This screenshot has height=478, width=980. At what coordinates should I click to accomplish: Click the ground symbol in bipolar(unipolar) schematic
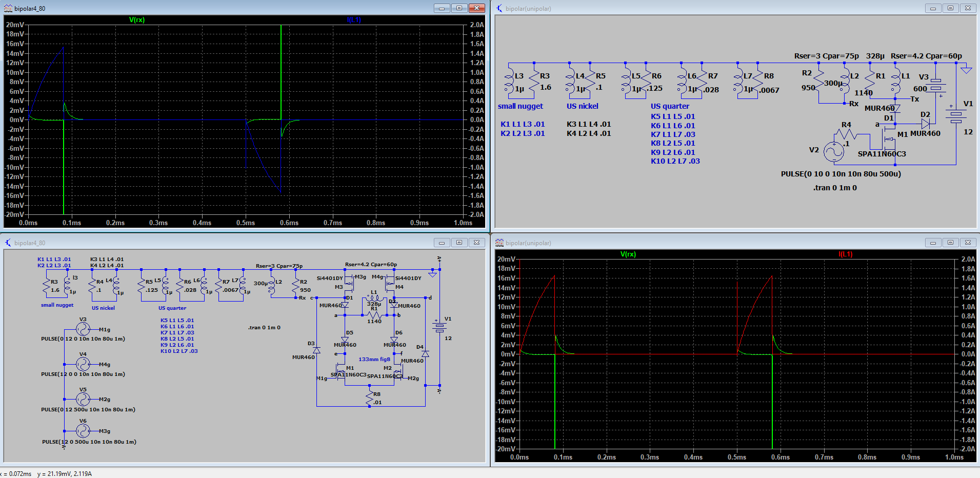pos(966,69)
